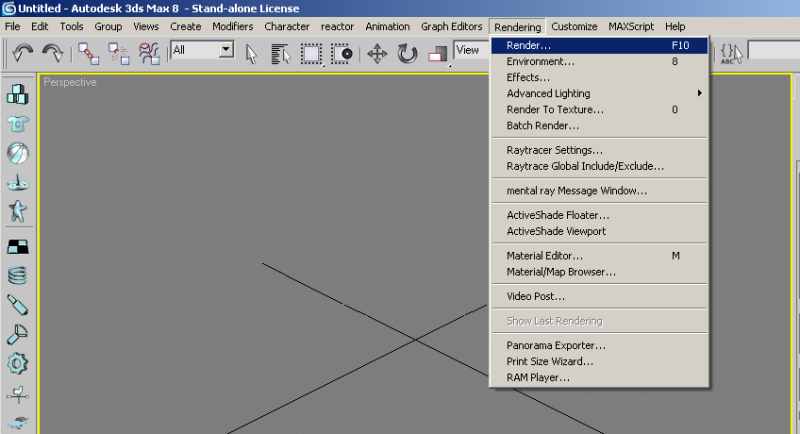Click the reactor star figure icon
Image resolution: width=800 pixels, height=434 pixels.
point(18,211)
